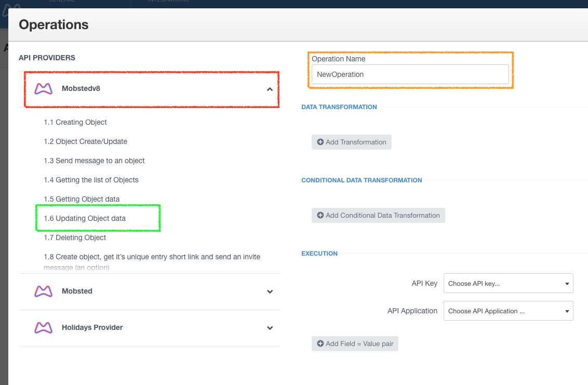The image size is (588, 385).
Task: Click plus icon on Add Field = Value pair
Action: (320, 344)
